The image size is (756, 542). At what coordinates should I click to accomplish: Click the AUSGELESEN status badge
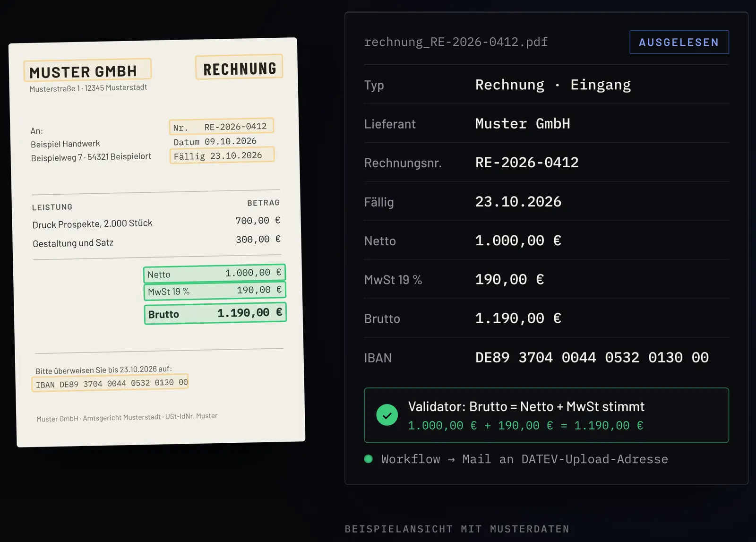click(679, 42)
